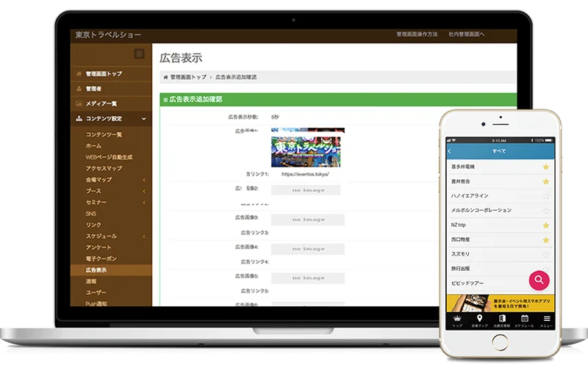This screenshot has height=373, width=588.
Task: Unfavorite 喜多井電機 with its star
Action: click(x=545, y=167)
